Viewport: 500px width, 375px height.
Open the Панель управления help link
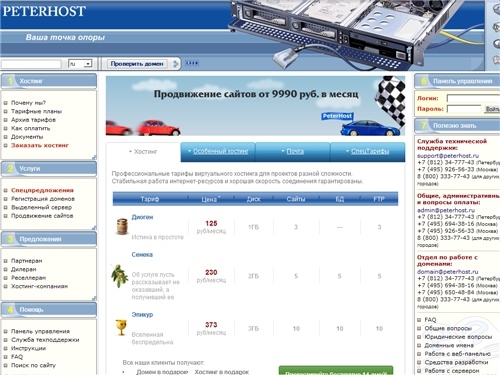[40, 331]
